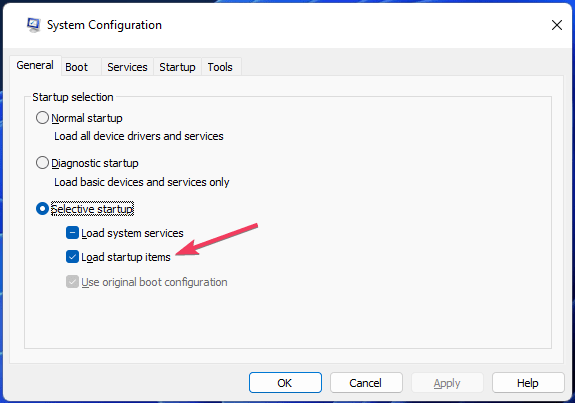Open Help for System Configuration
575x403 pixels.
[528, 383]
